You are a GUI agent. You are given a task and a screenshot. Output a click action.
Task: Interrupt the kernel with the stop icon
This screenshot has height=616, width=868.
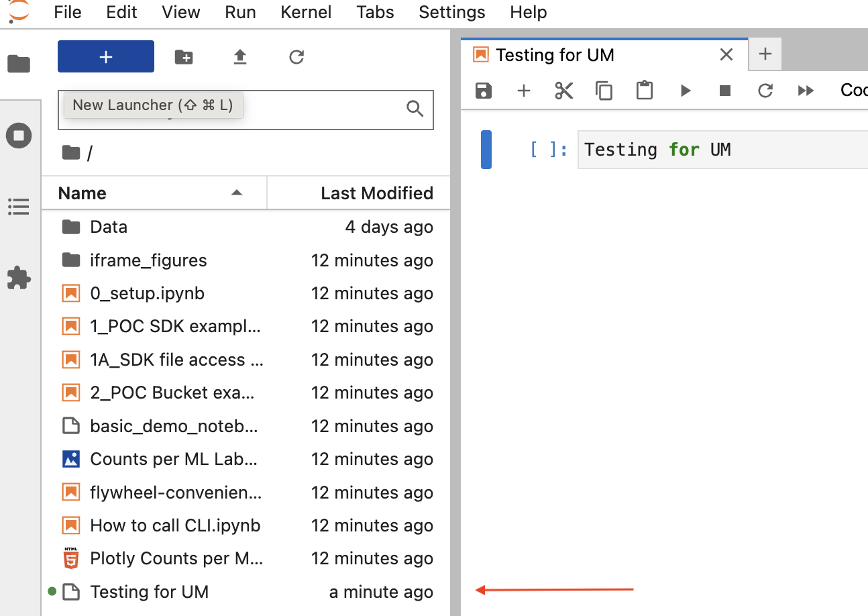click(x=725, y=91)
